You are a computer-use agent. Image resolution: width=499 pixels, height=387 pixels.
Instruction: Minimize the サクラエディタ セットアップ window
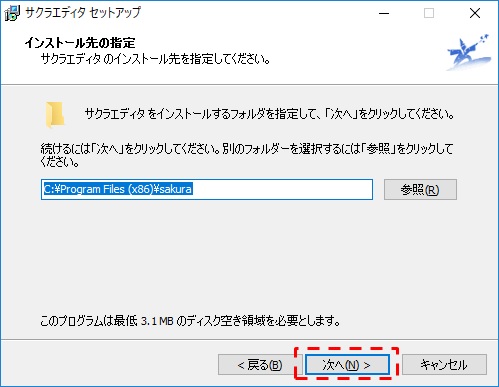tap(384, 13)
